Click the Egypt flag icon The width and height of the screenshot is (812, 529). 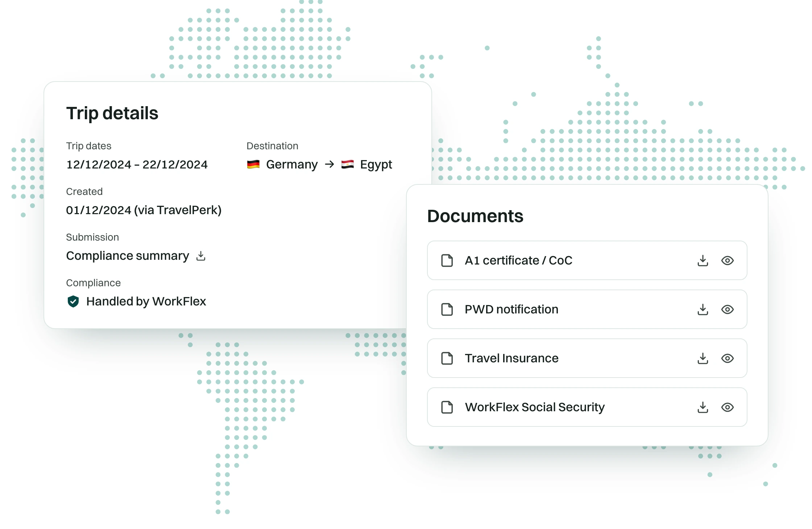(x=347, y=164)
